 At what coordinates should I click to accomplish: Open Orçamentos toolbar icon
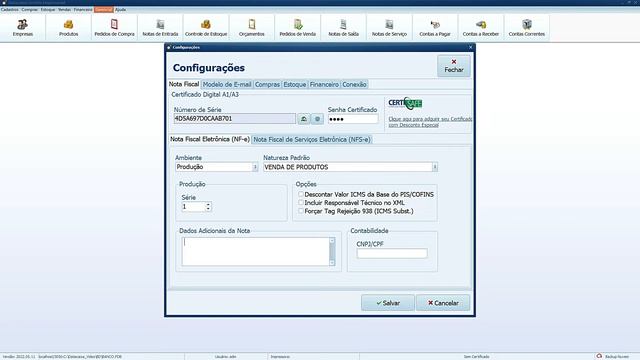pyautogui.click(x=251, y=28)
